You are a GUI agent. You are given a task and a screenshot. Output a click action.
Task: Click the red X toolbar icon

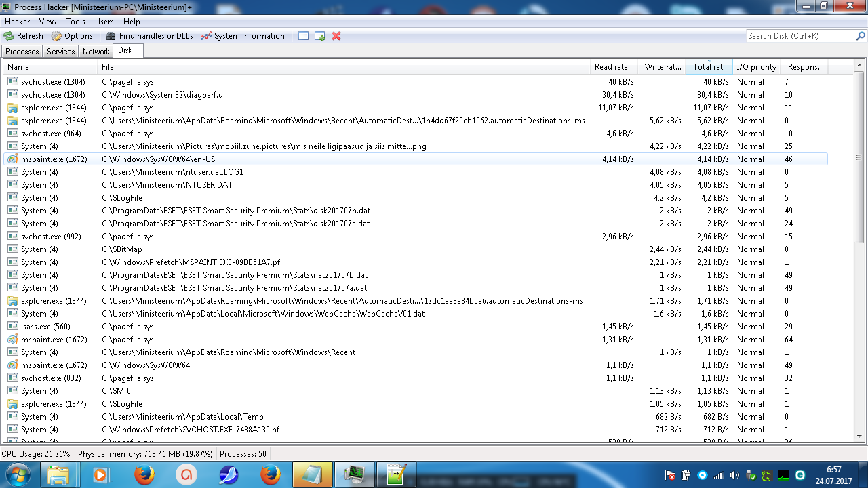click(x=336, y=36)
